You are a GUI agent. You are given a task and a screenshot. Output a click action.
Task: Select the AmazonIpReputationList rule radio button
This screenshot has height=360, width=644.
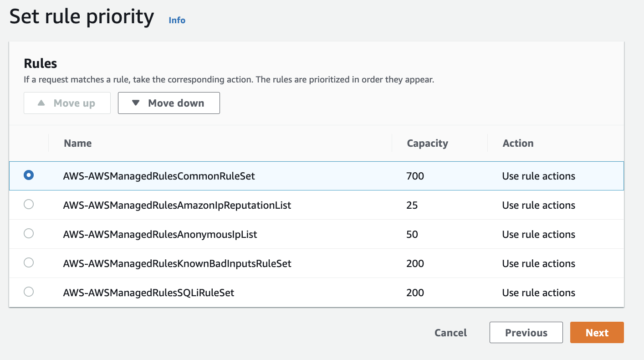tap(29, 205)
